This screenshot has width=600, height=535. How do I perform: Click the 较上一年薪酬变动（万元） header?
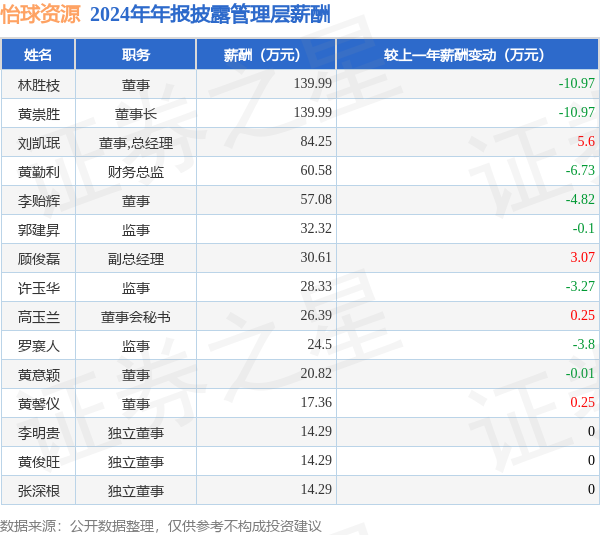click(467, 55)
